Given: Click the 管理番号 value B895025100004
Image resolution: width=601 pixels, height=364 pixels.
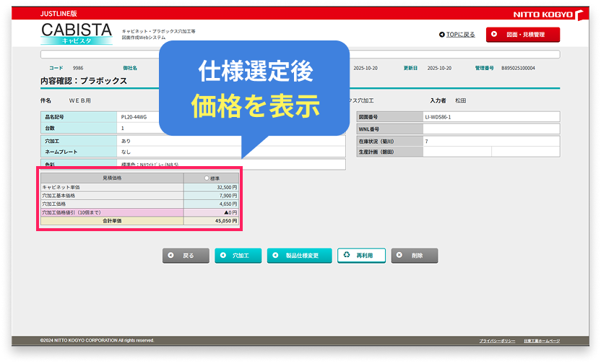Looking at the screenshot, I should point(518,68).
